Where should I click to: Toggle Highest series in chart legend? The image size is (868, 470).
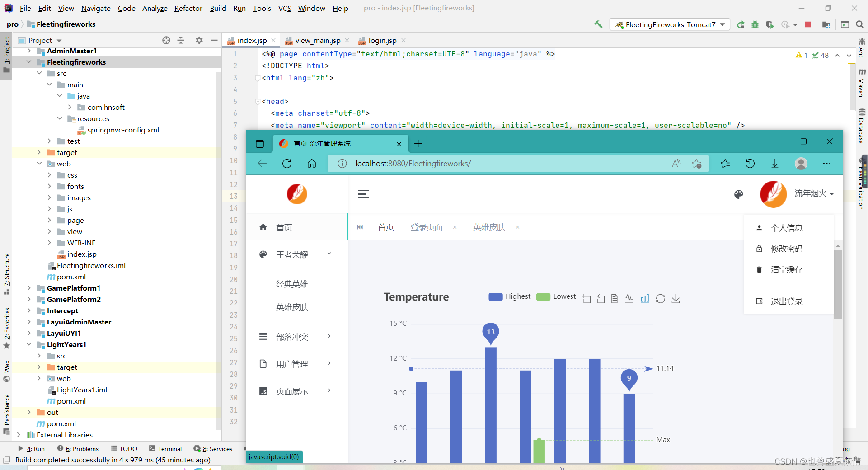pyautogui.click(x=510, y=296)
